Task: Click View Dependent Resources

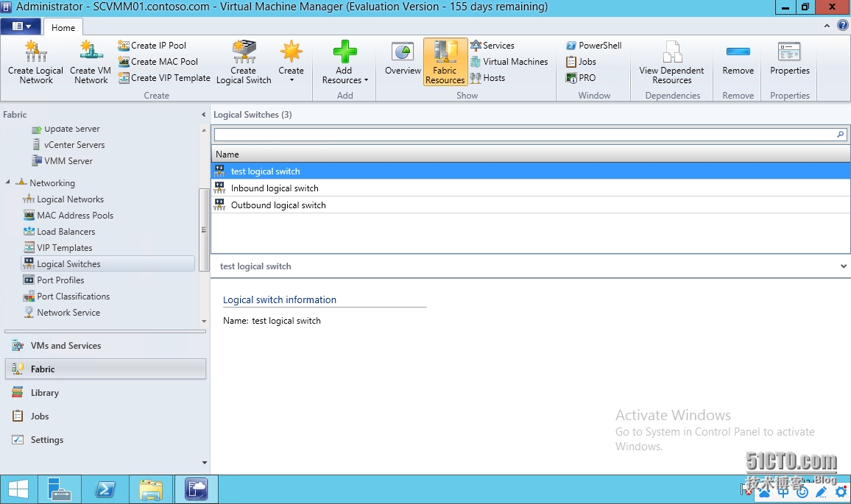Action: pyautogui.click(x=672, y=62)
